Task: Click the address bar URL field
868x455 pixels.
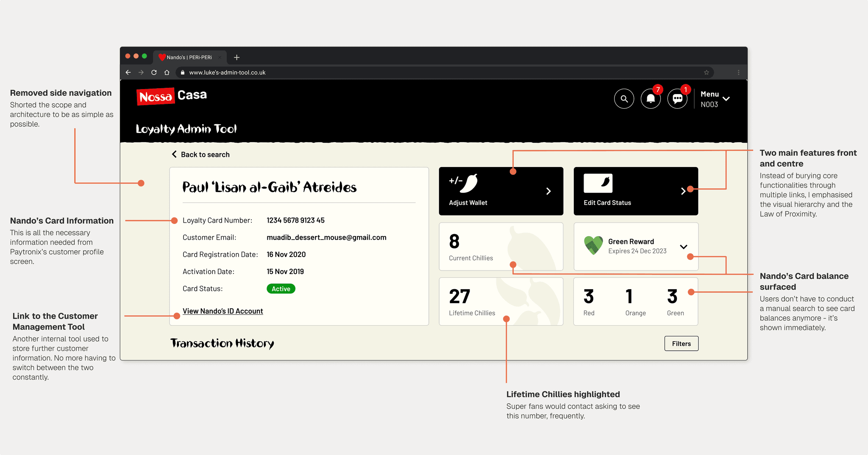Action: [x=445, y=73]
